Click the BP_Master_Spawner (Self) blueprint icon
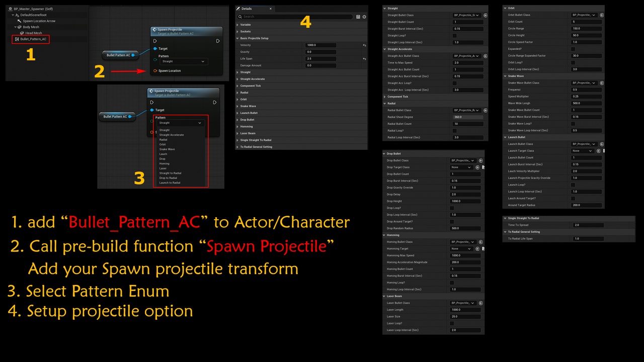Image resolution: width=644 pixels, height=362 pixels. pyautogui.click(x=11, y=9)
